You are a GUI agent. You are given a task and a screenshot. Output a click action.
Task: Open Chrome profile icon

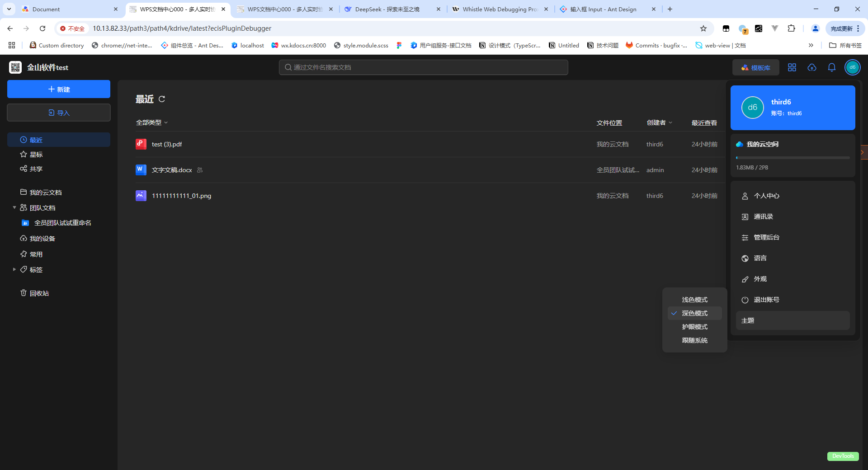click(816, 28)
